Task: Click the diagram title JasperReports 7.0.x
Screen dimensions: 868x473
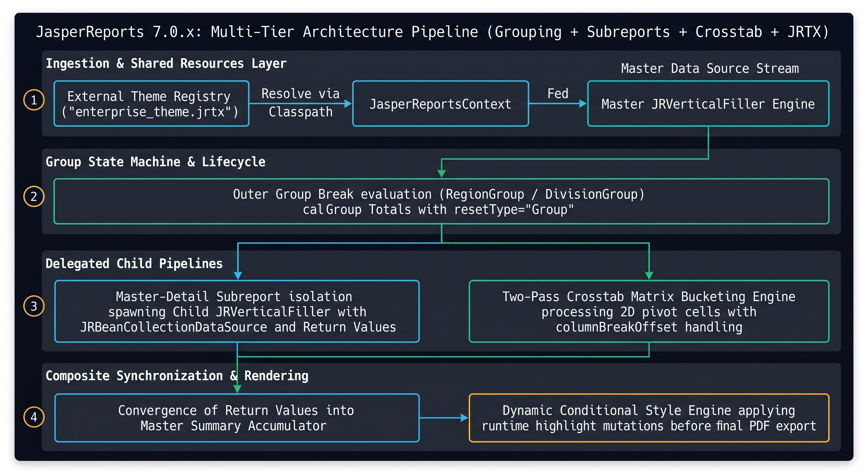Action: point(432,32)
